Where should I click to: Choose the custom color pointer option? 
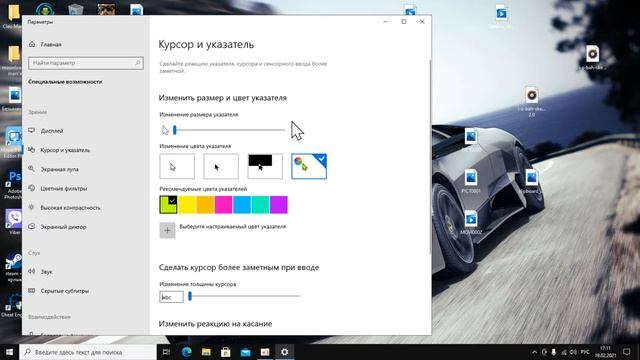click(309, 167)
